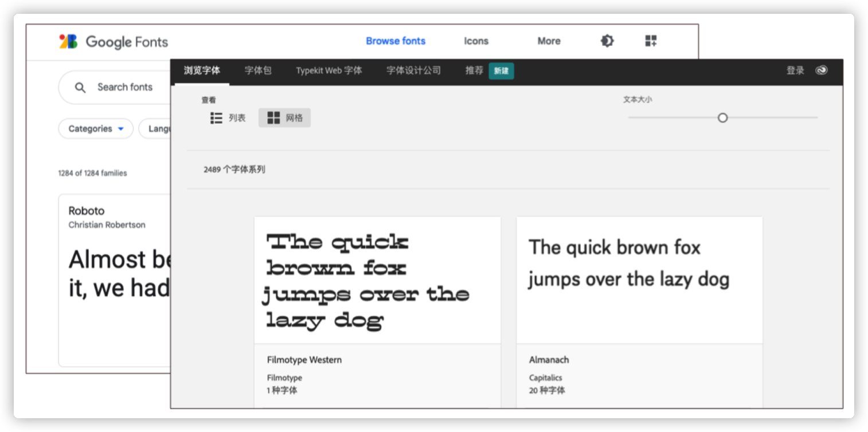The width and height of the screenshot is (868, 432).
Task: Click the Google Fonts title text
Action: coord(127,42)
